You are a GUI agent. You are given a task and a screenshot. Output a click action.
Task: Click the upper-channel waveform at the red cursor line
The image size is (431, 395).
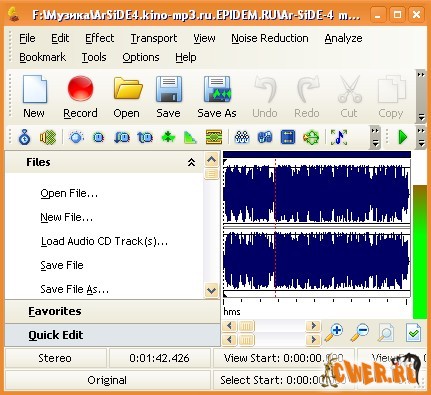275,195
